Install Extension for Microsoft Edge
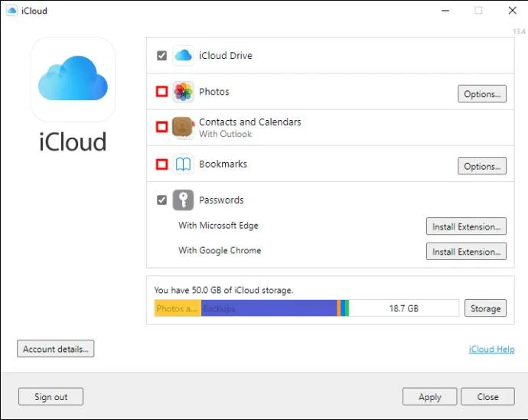The image size is (528, 420). [466, 226]
